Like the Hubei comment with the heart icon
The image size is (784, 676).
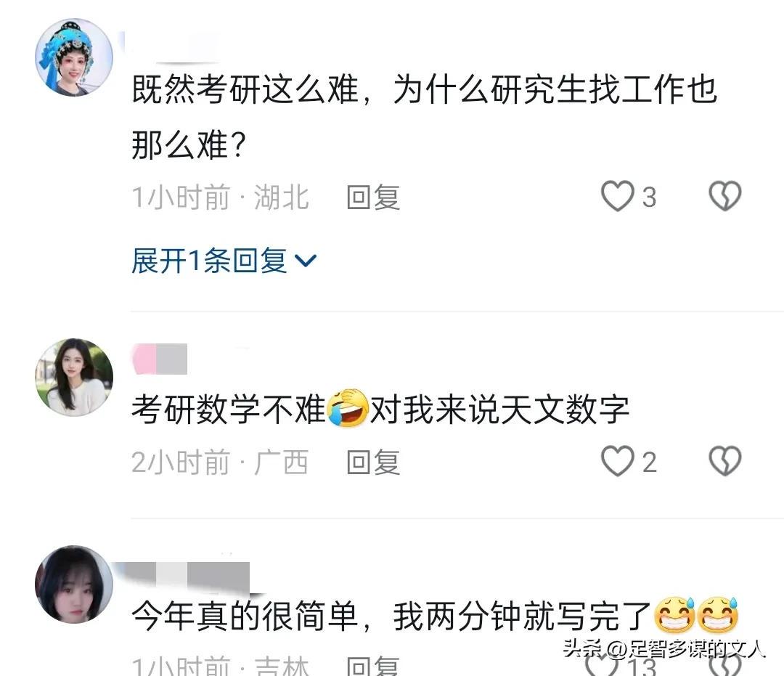(x=617, y=196)
